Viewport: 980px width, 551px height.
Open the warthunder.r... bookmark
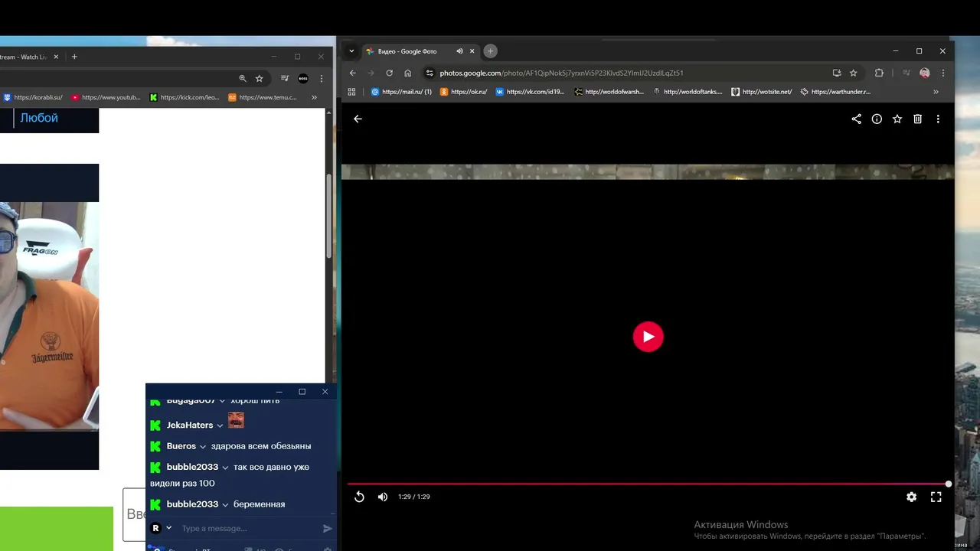coord(835,92)
